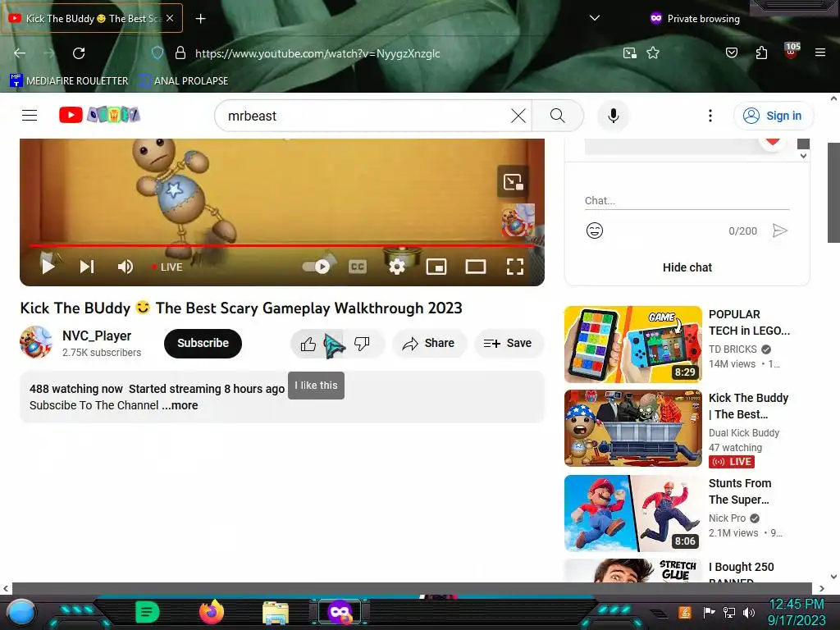This screenshot has height=630, width=840.
Task: View site security padlock info
Action: tap(180, 52)
